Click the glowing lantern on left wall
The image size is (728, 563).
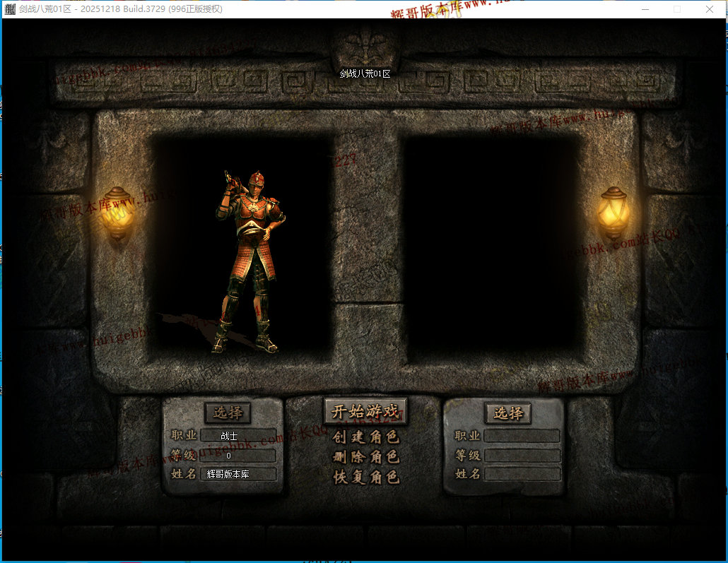tap(118, 211)
